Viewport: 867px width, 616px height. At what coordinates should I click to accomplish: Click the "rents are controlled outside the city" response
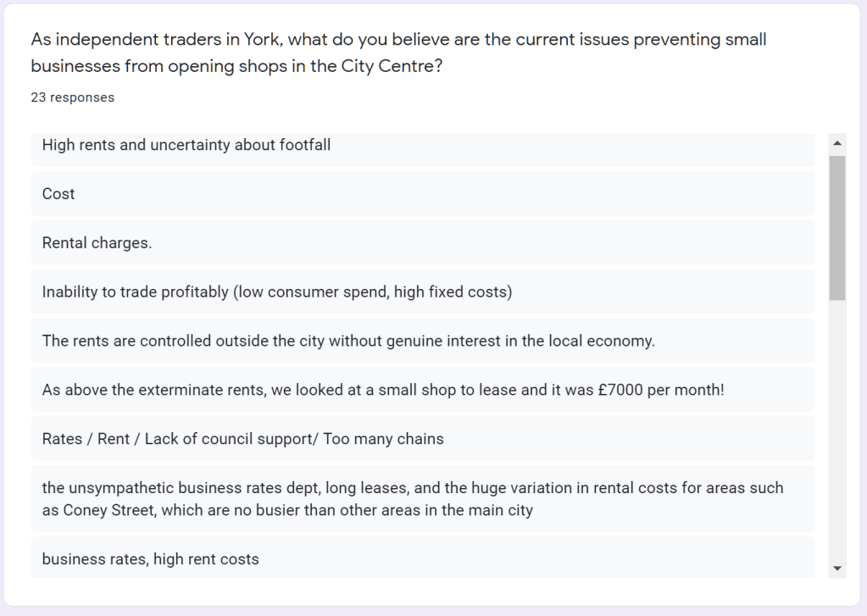pyautogui.click(x=348, y=341)
